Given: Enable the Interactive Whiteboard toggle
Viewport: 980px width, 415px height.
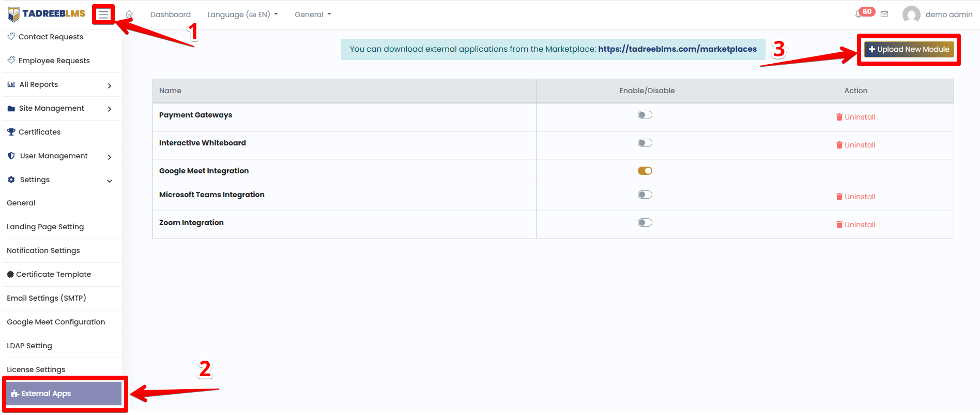Looking at the screenshot, I should click(x=645, y=143).
